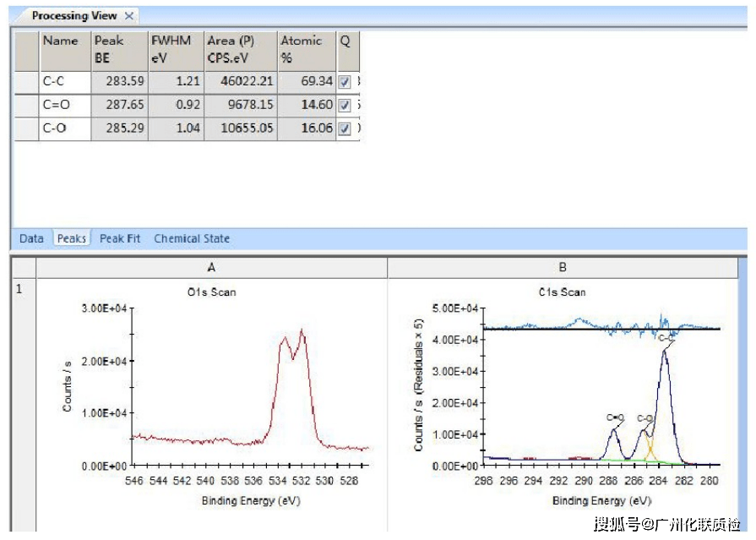
Task: Click the Atomic % column header
Action: (x=307, y=51)
